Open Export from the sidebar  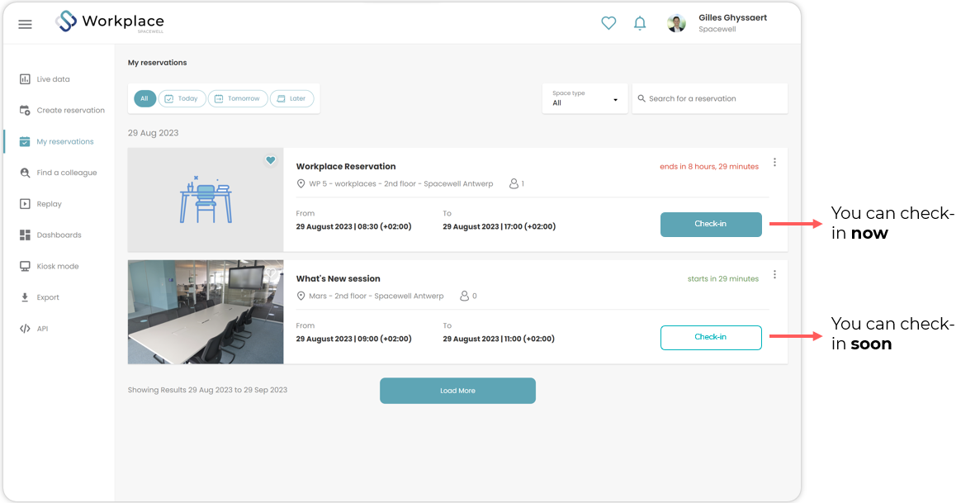(48, 297)
